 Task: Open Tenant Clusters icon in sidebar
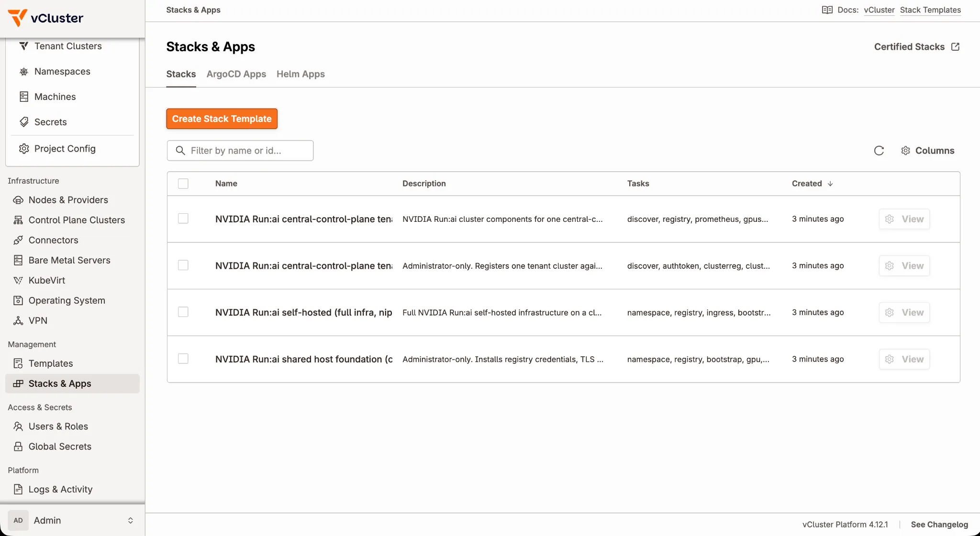(x=24, y=46)
